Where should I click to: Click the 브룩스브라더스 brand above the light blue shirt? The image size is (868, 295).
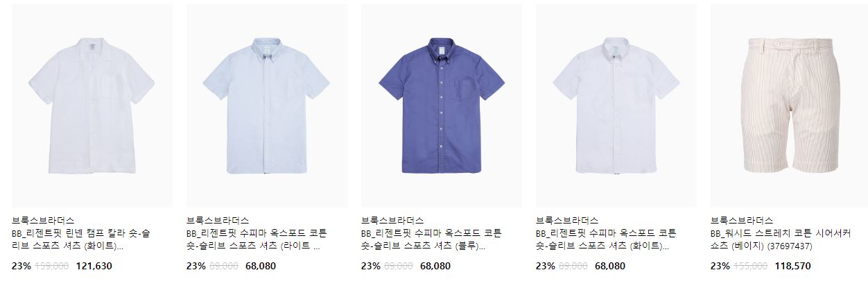pyautogui.click(x=218, y=221)
